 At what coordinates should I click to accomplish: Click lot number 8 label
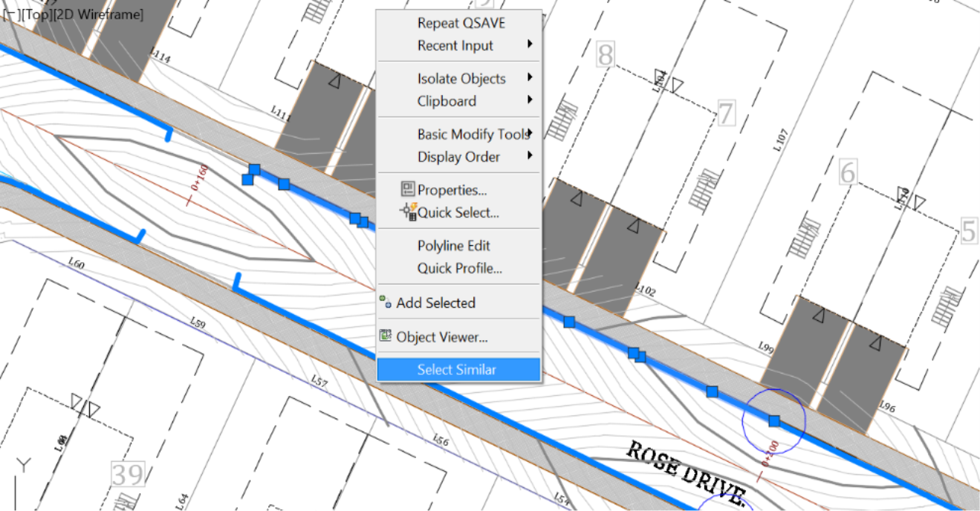click(606, 55)
